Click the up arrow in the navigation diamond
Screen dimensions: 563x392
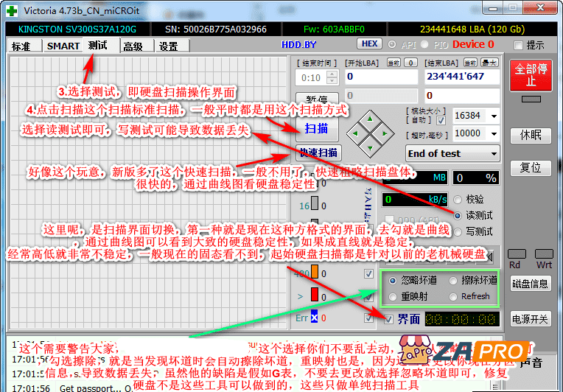point(371,119)
